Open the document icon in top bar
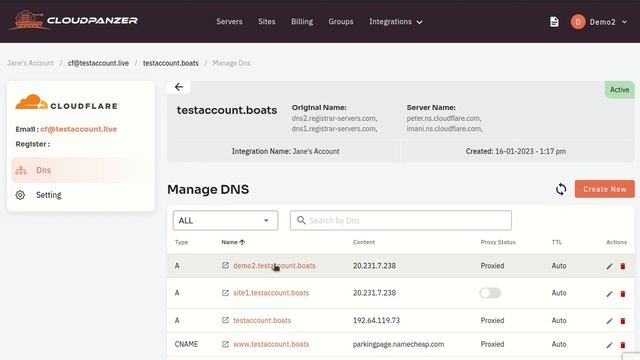 click(x=554, y=22)
